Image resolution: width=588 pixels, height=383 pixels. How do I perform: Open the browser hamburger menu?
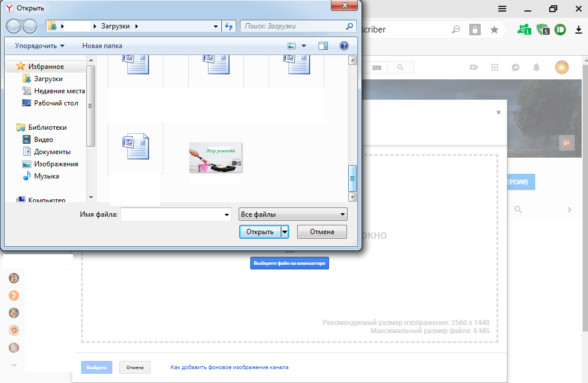coord(502,9)
